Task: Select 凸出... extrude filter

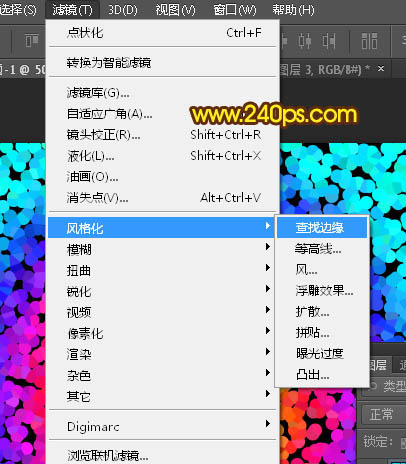Action: click(x=322, y=375)
